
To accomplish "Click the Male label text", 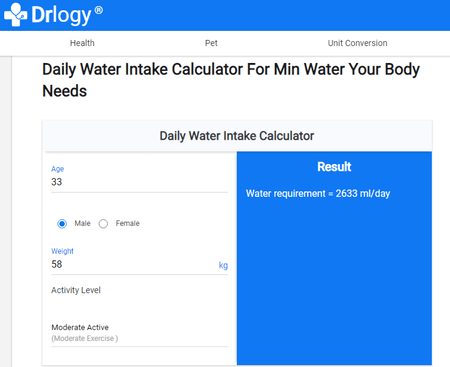I will (x=82, y=223).
